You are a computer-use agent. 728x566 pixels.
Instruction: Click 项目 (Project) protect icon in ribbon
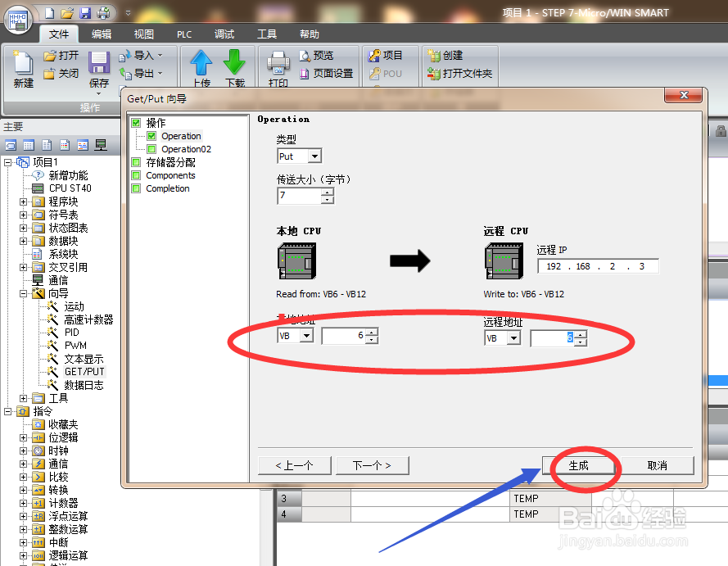tap(386, 56)
